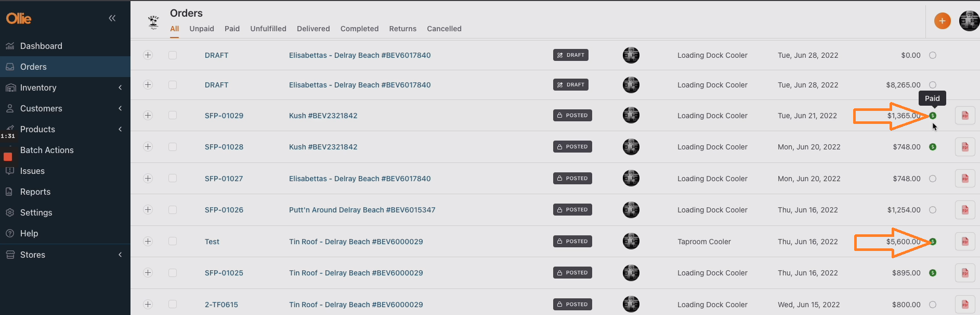This screenshot has width=980, height=315.
Task: Collapse the sidebar with the double-chevron icon
Action: [x=112, y=18]
